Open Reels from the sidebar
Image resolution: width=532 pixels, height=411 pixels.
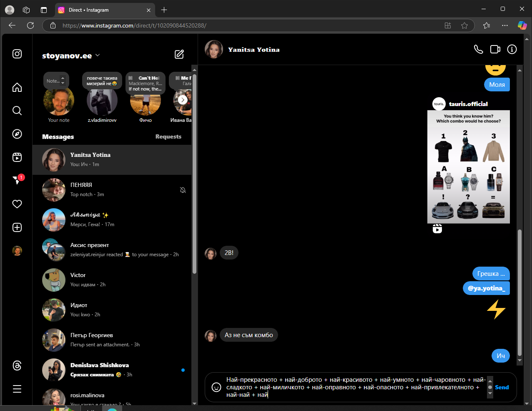coord(17,157)
